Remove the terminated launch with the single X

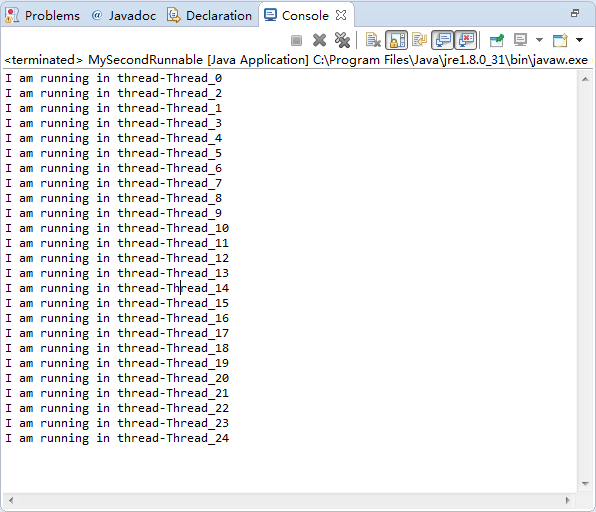pyautogui.click(x=319, y=40)
